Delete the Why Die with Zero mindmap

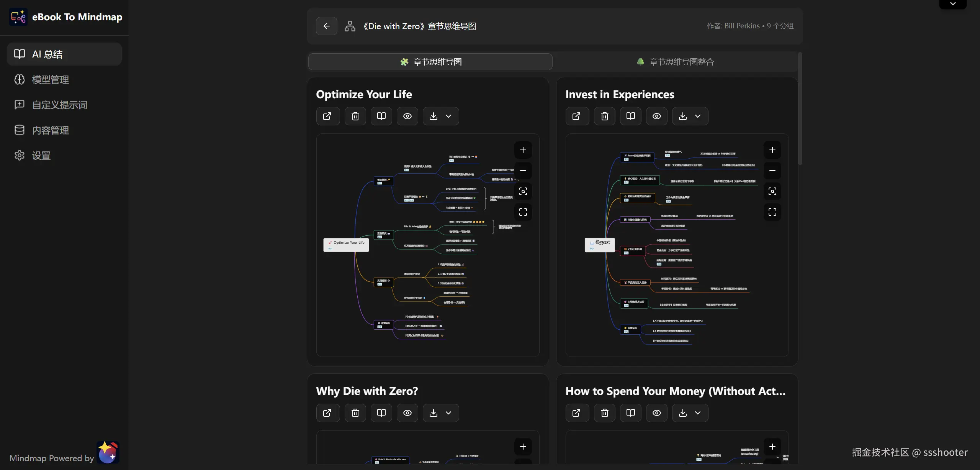(x=355, y=413)
